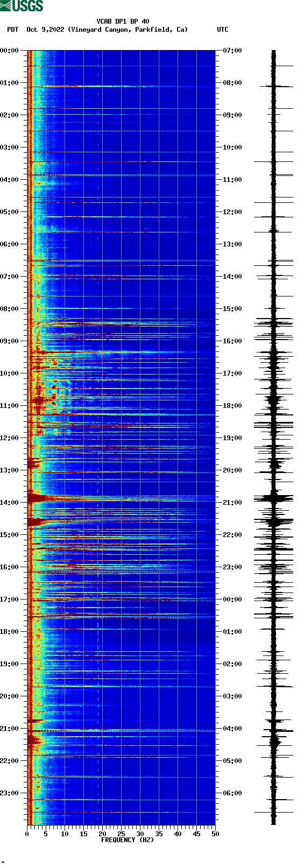The width and height of the screenshot is (297, 868).
Task: Click the PDT time label '17:00'
Action: coord(10,599)
